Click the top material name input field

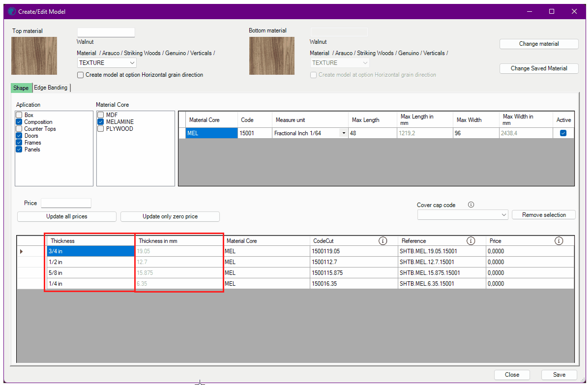[x=106, y=32]
